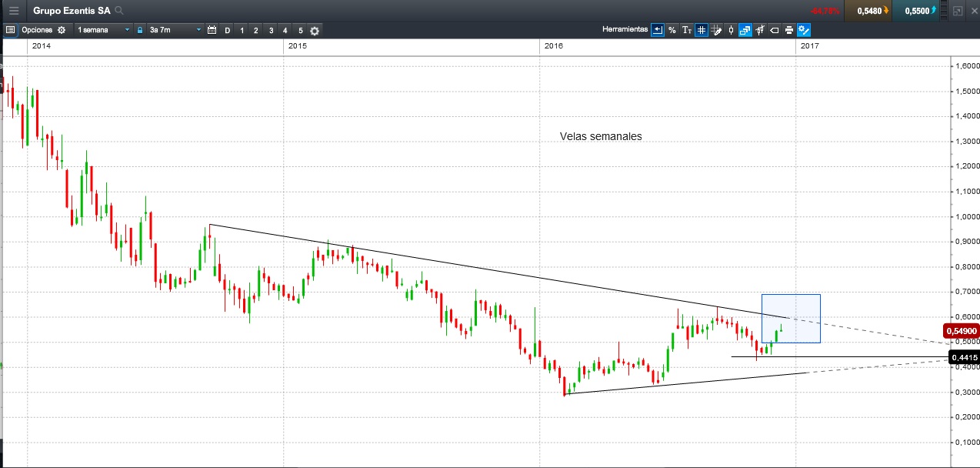Viewport: 980px width, 468px height.
Task: Select chart preset 2
Action: coord(256,30)
